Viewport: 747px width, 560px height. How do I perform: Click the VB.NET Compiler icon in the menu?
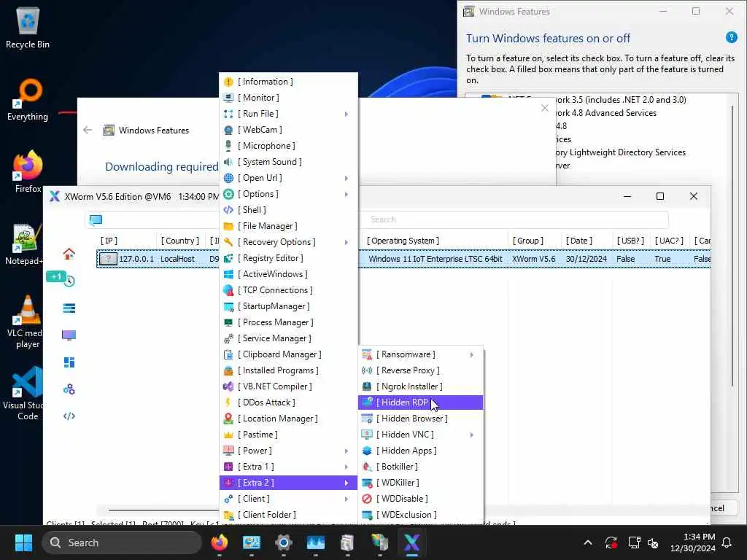point(228,386)
